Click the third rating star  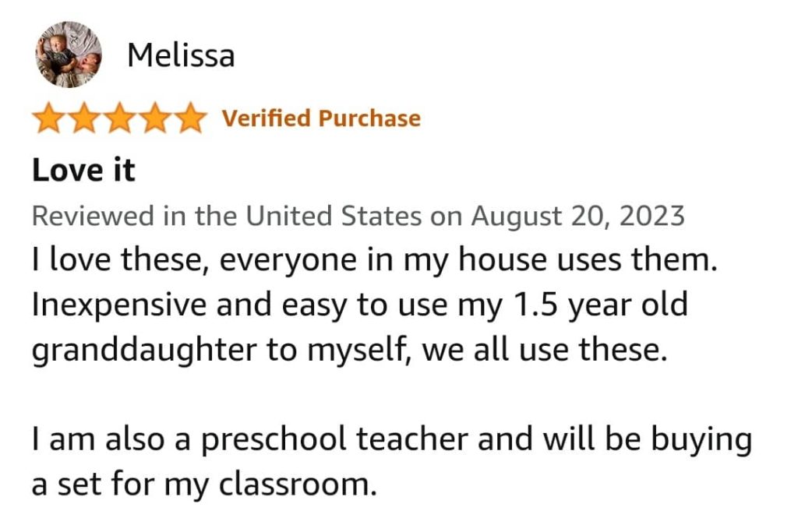(x=119, y=118)
